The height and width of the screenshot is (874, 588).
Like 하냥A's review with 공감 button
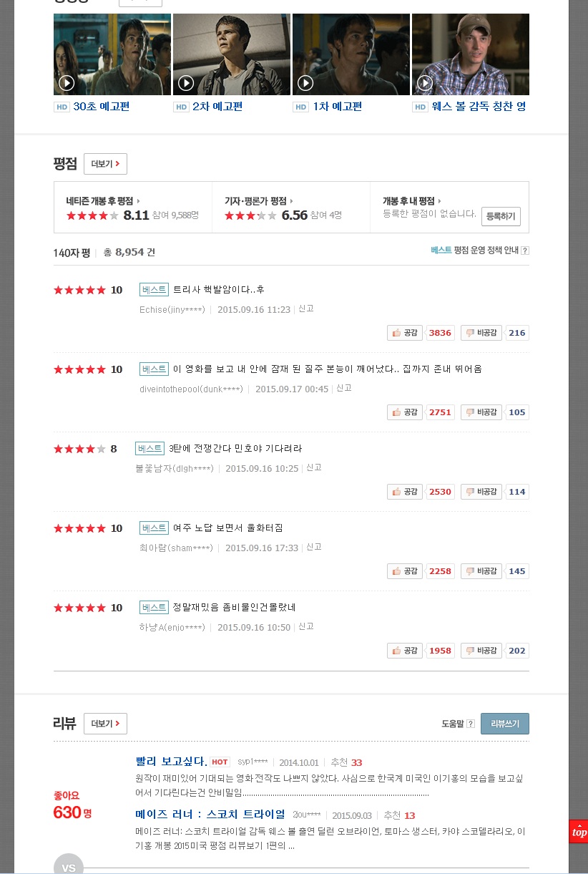click(x=405, y=651)
